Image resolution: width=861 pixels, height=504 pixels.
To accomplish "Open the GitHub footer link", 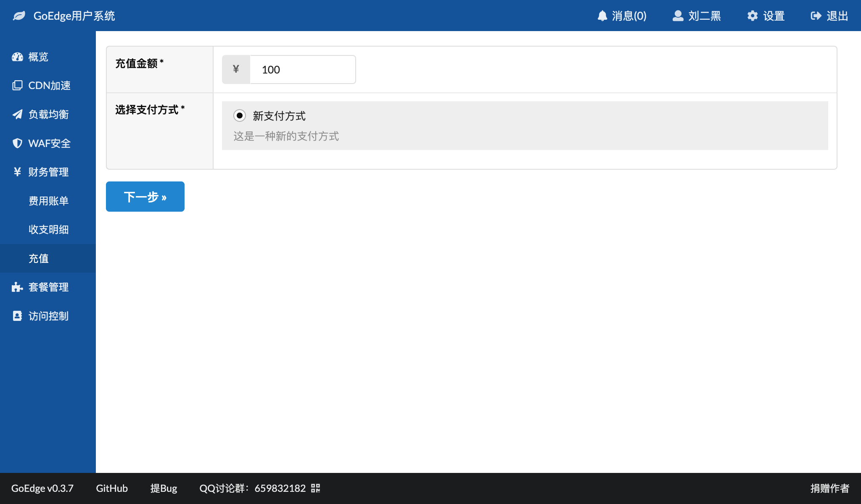I will click(x=112, y=488).
